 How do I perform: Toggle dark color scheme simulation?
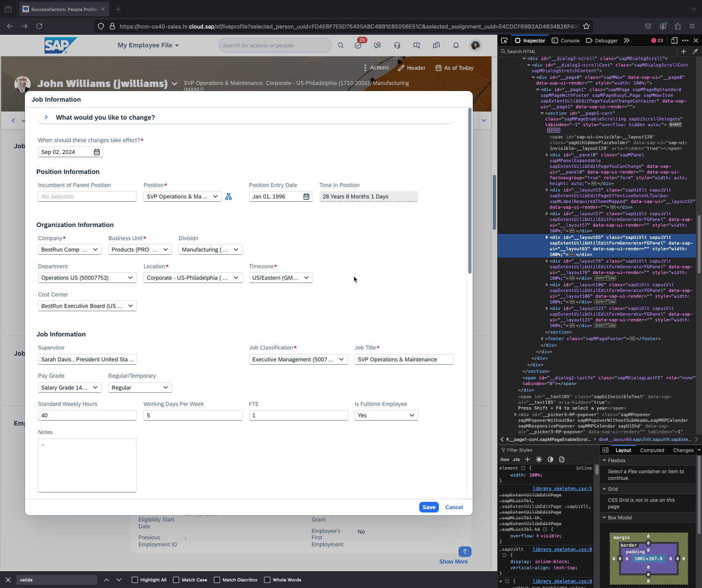pos(550,459)
